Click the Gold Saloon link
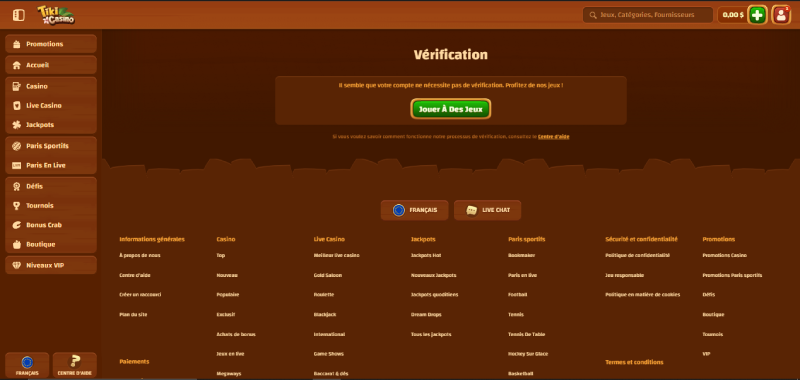The width and height of the screenshot is (800, 380). (328, 275)
